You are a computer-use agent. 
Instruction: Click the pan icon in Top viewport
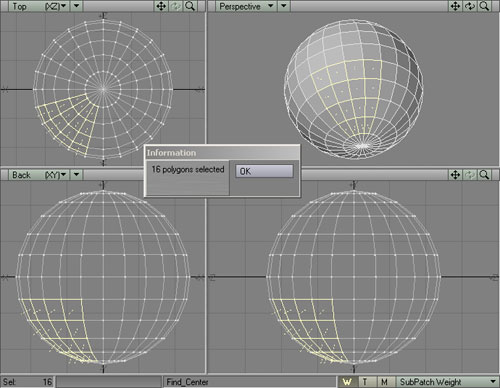tap(161, 6)
